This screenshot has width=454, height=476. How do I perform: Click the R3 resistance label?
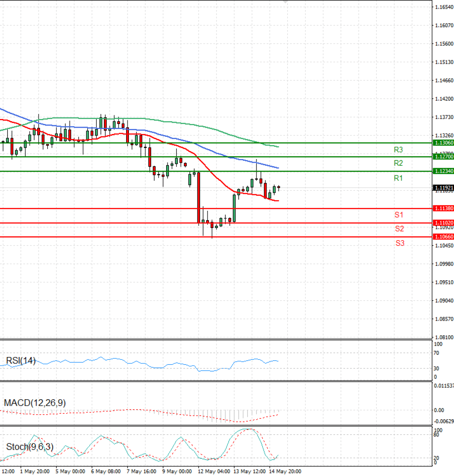[398, 150]
